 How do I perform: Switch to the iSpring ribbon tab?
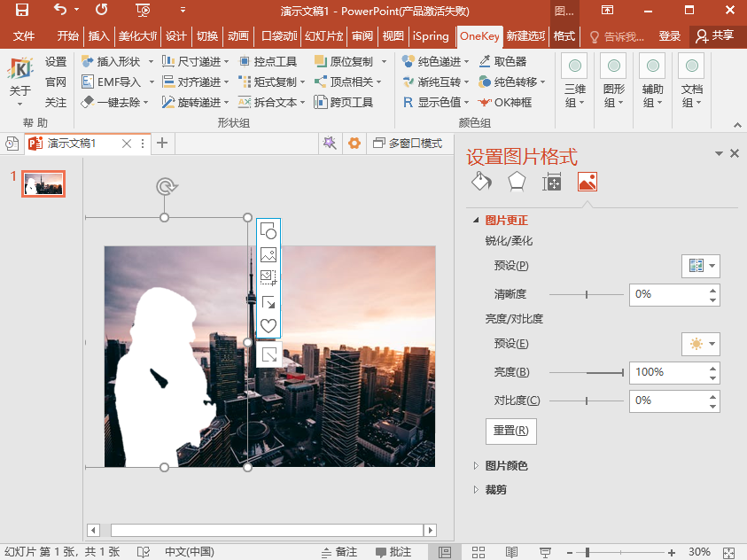[431, 35]
